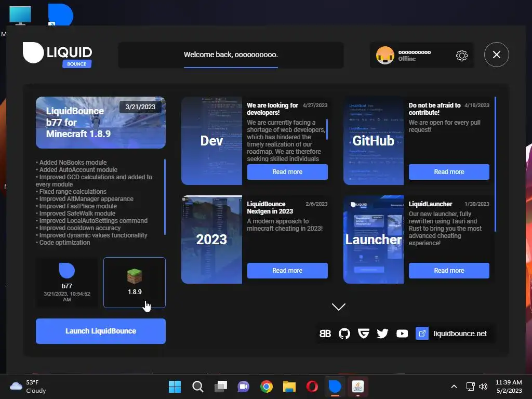This screenshot has width=532, height=399.
Task: Click the changelog scrollbar
Action: tap(165, 197)
